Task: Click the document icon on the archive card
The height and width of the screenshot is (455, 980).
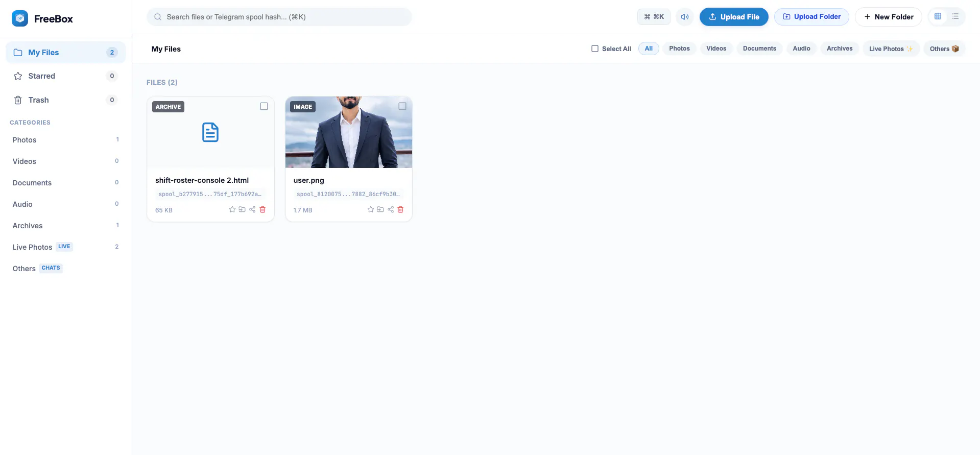Action: click(210, 132)
